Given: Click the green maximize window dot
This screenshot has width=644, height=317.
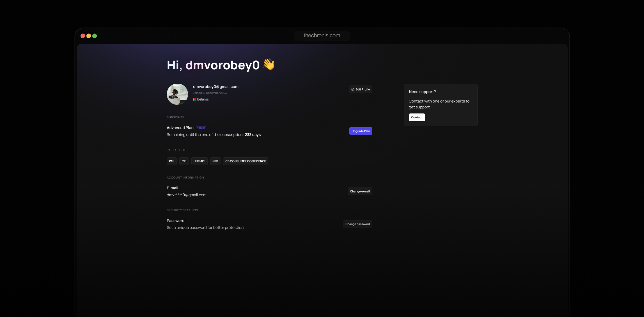Looking at the screenshot, I should click(x=95, y=36).
